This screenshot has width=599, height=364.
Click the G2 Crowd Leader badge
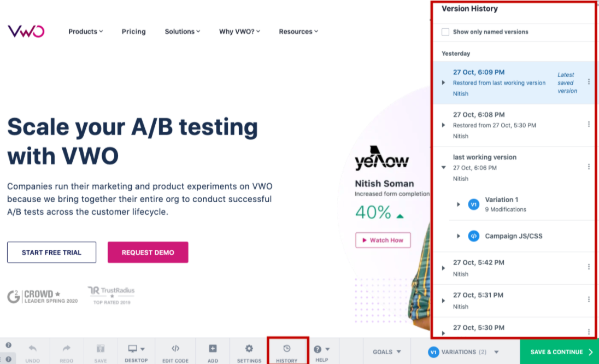click(43, 296)
